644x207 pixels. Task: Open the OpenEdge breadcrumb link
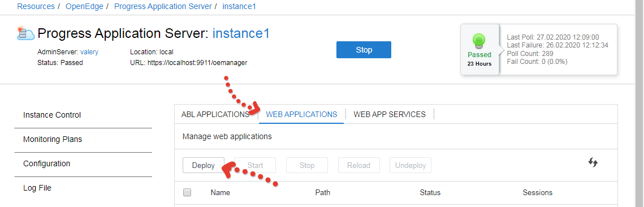pyautogui.click(x=85, y=7)
